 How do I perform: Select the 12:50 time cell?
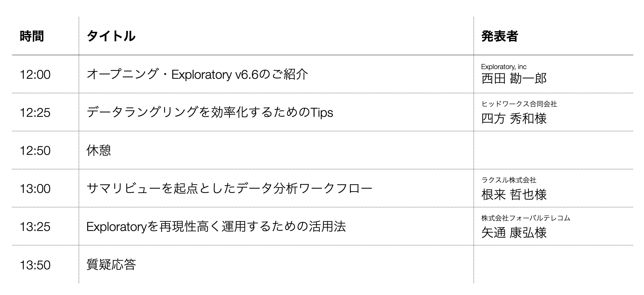35,151
